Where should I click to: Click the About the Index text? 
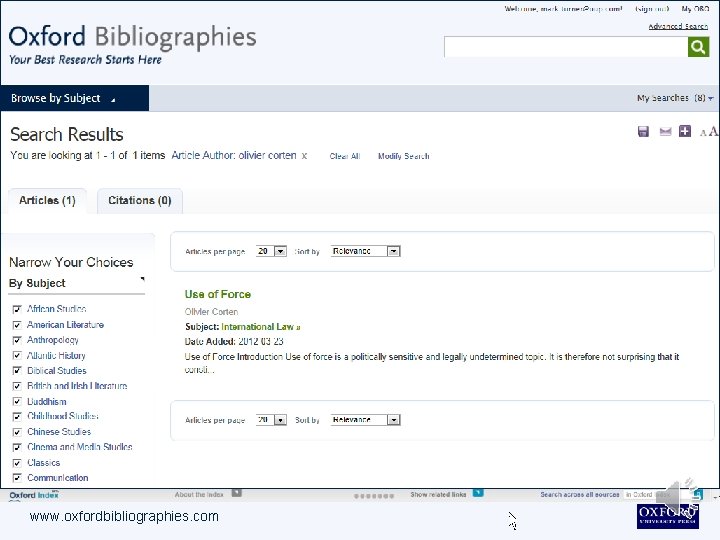tap(199, 495)
